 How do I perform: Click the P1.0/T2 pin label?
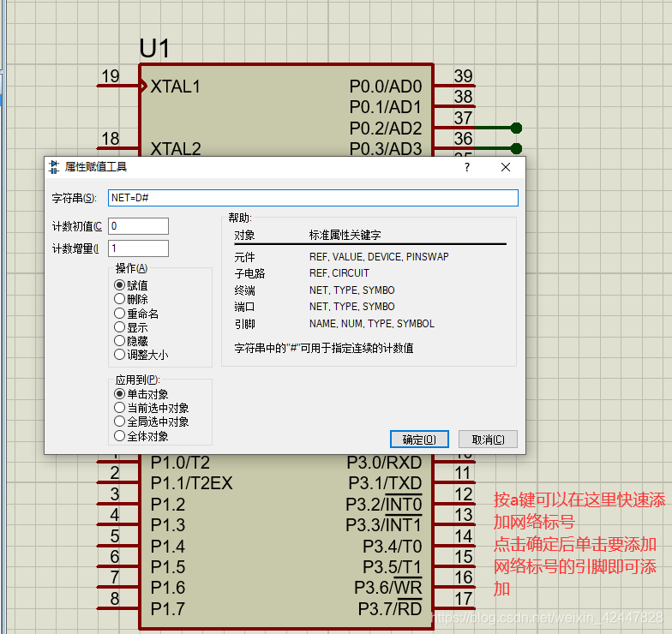[180, 463]
